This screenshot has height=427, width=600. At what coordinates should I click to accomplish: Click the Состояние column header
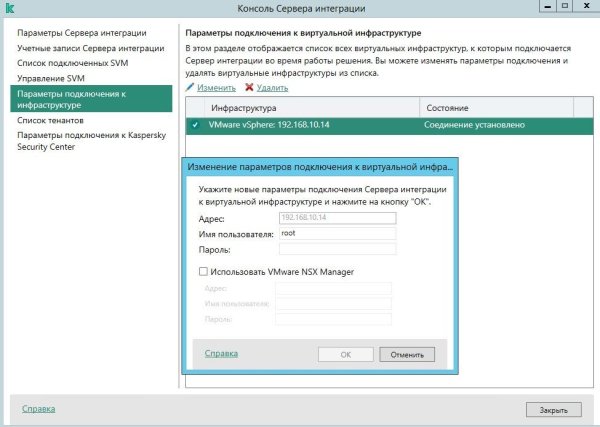pyautogui.click(x=497, y=108)
